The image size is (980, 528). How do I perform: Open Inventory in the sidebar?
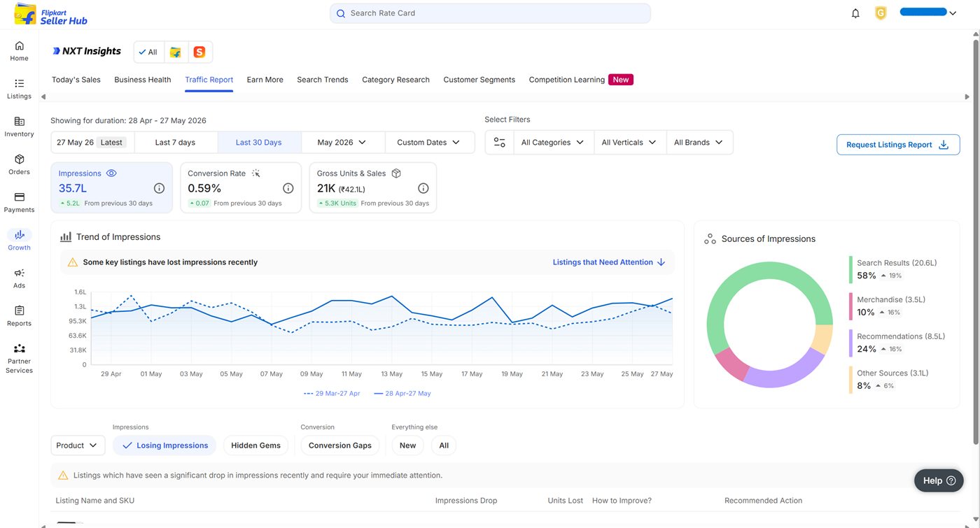pyautogui.click(x=19, y=127)
